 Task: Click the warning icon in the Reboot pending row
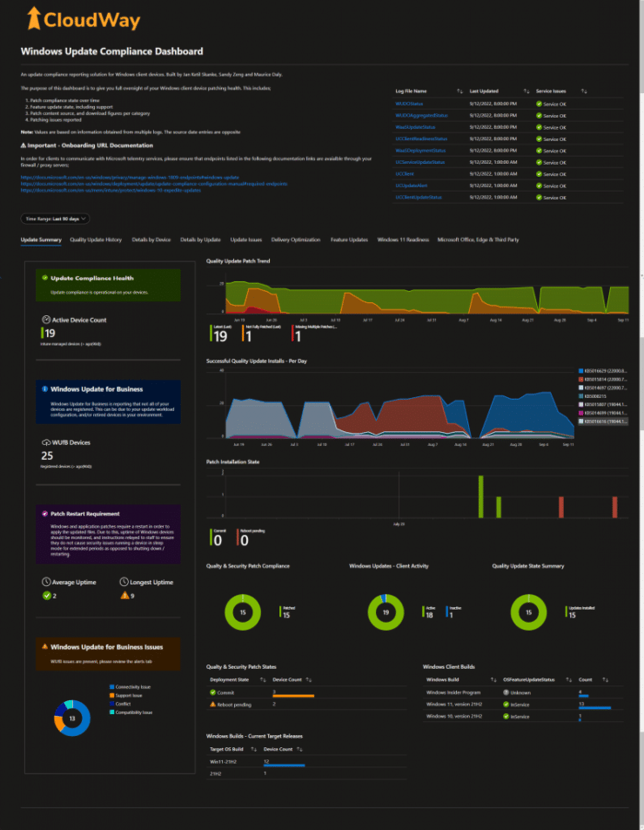tap(213, 704)
